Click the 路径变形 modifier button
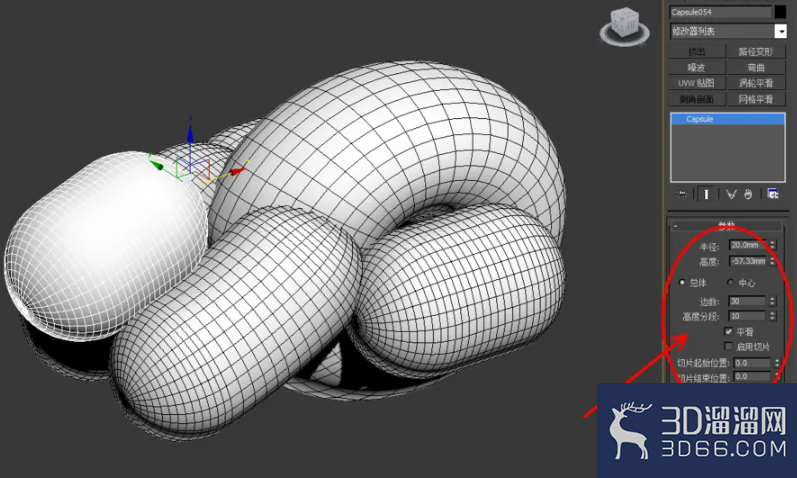The height and width of the screenshot is (478, 797). pyautogui.click(x=756, y=51)
